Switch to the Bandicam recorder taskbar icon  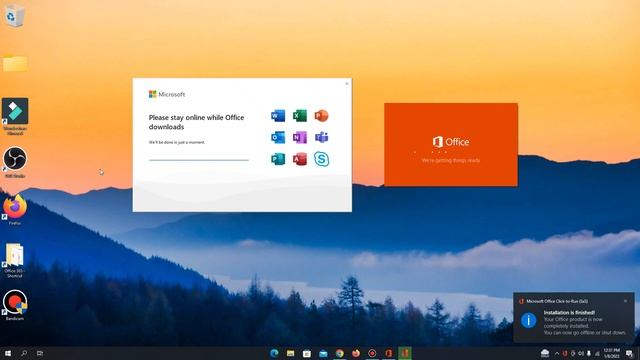[x=372, y=353]
